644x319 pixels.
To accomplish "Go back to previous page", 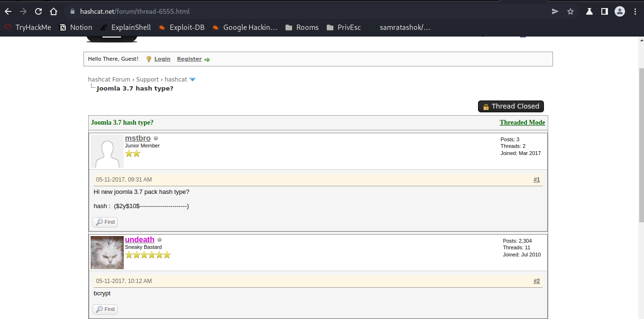I will [x=8, y=11].
